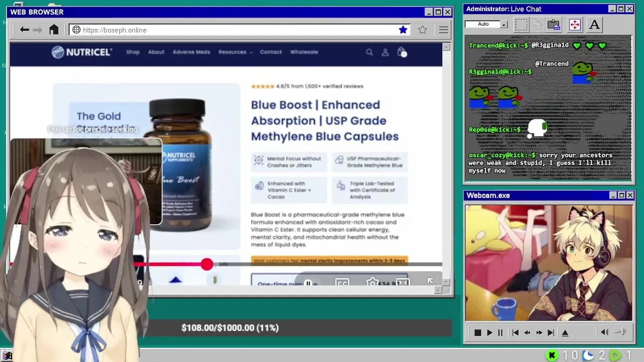644x362 pixels.
Task: Click the browser vertical scrollbar up arrow
Action: pos(446,47)
